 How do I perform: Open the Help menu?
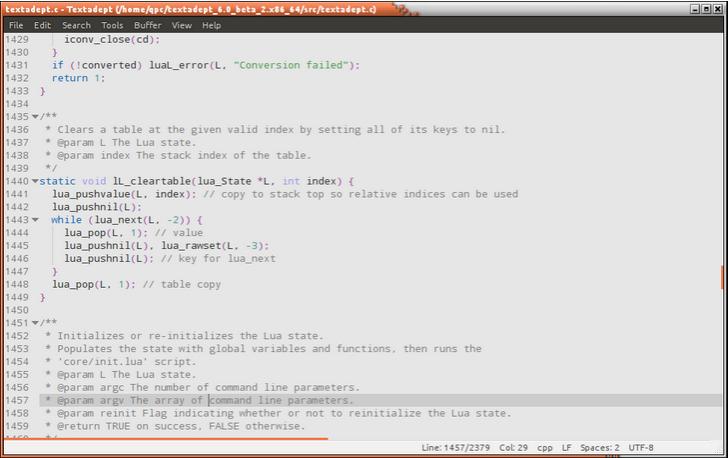coord(211,25)
